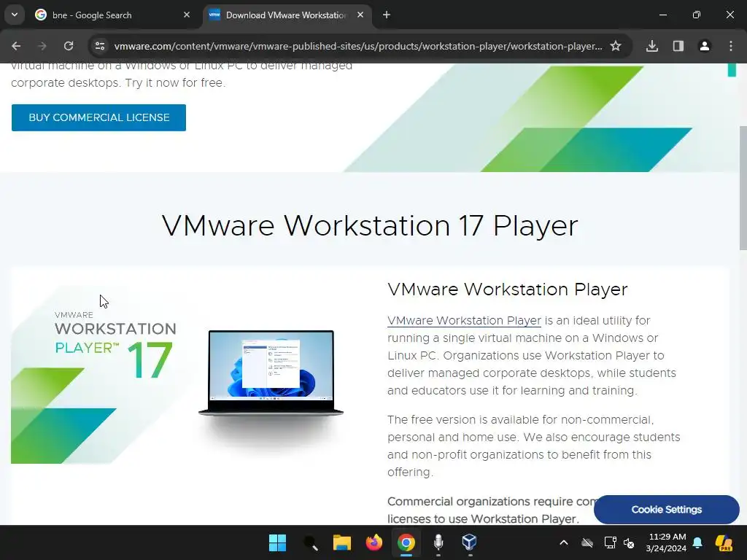Open the Chrome profile avatar icon

click(704, 46)
